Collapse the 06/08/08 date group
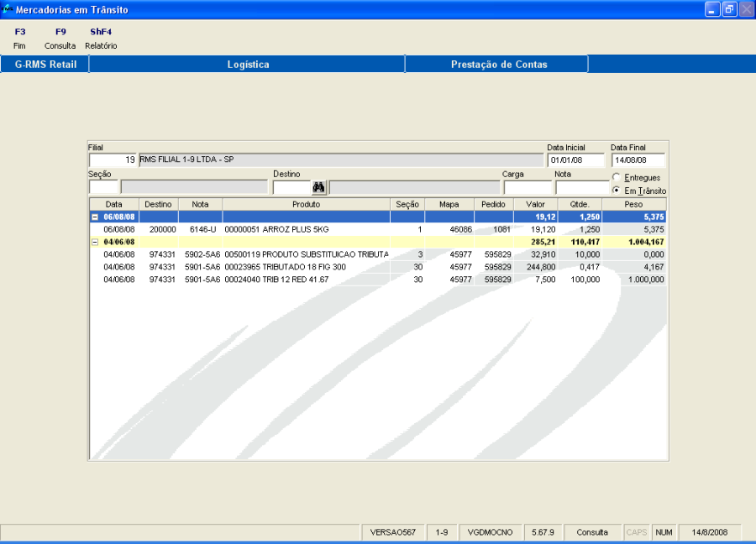 [x=95, y=217]
